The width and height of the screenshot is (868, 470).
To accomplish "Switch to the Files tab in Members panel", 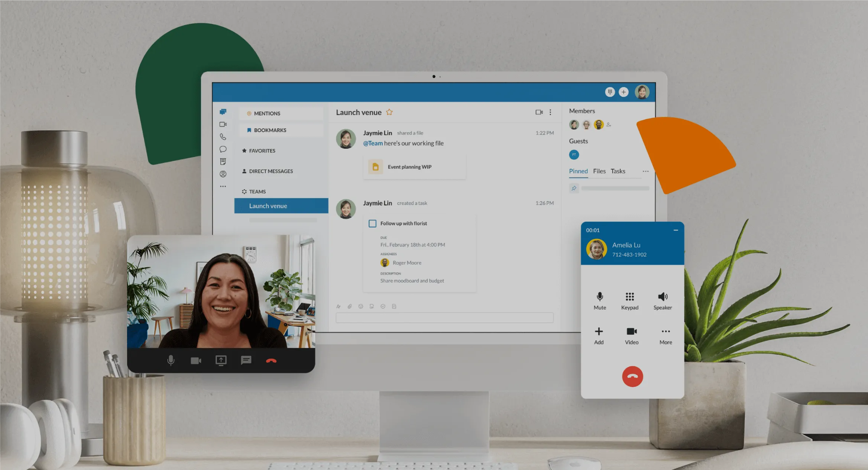I will point(599,171).
